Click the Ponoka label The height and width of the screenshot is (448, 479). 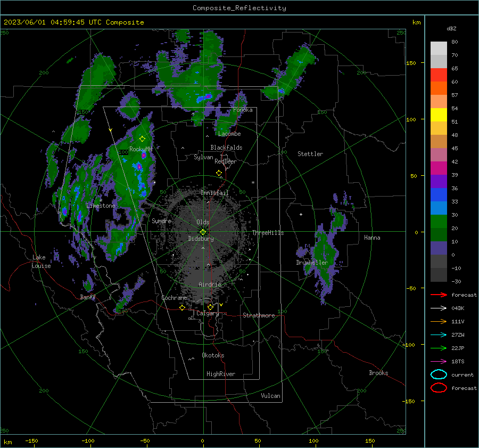pos(243,110)
